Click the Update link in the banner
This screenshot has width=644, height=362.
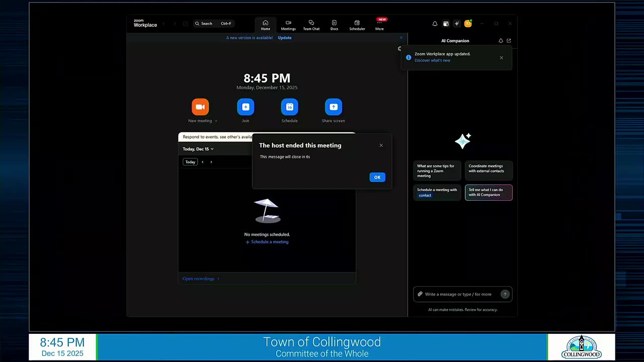point(285,38)
